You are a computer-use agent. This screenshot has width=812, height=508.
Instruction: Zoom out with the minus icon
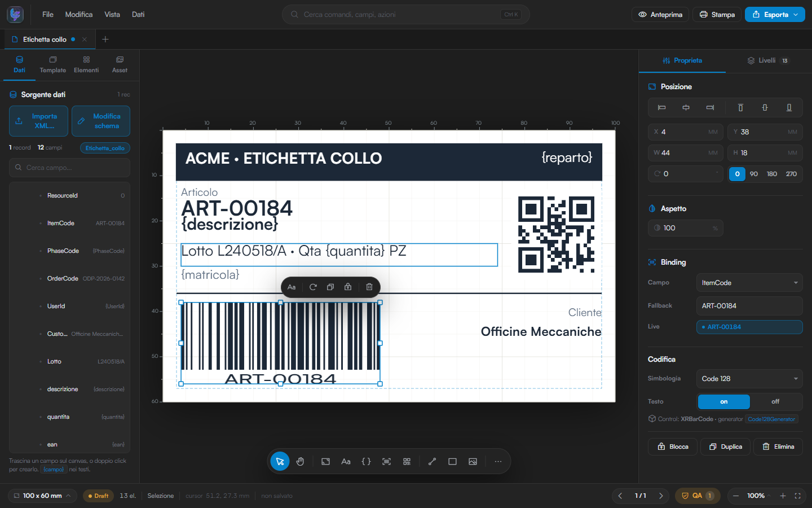735,496
